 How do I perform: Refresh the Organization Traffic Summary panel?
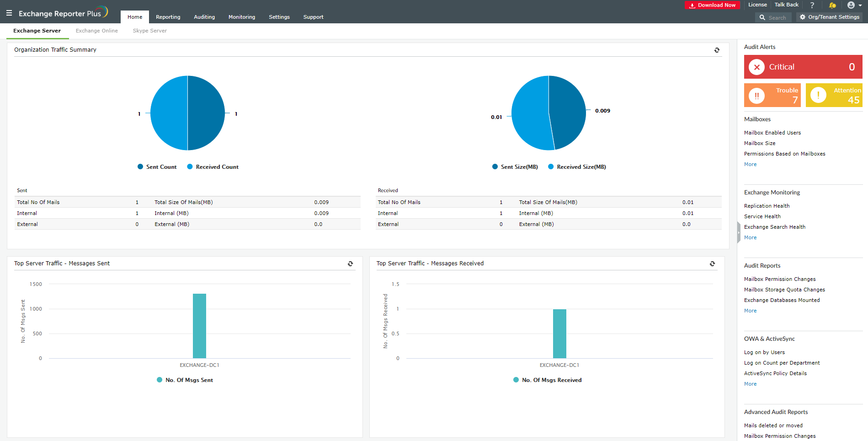(717, 50)
